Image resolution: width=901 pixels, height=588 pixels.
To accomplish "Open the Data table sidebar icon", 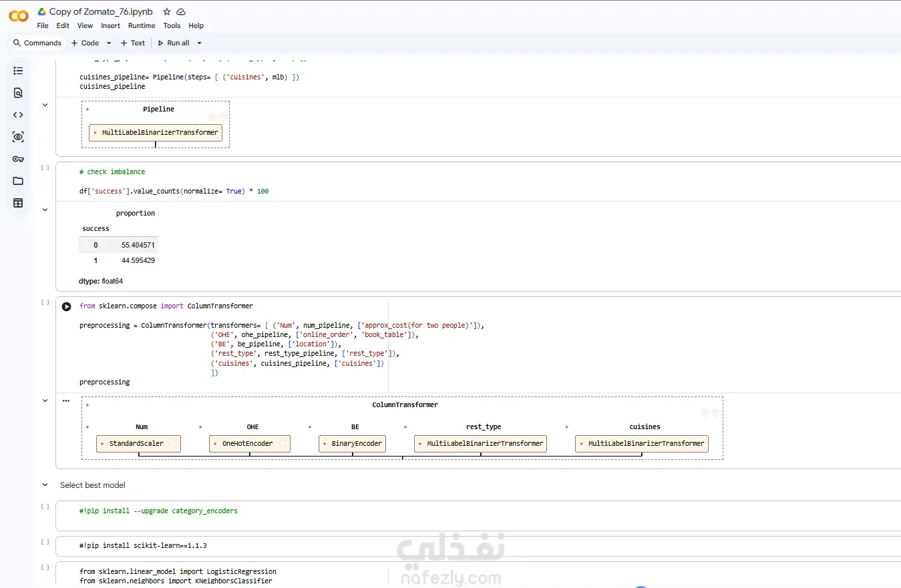I will tap(18, 203).
